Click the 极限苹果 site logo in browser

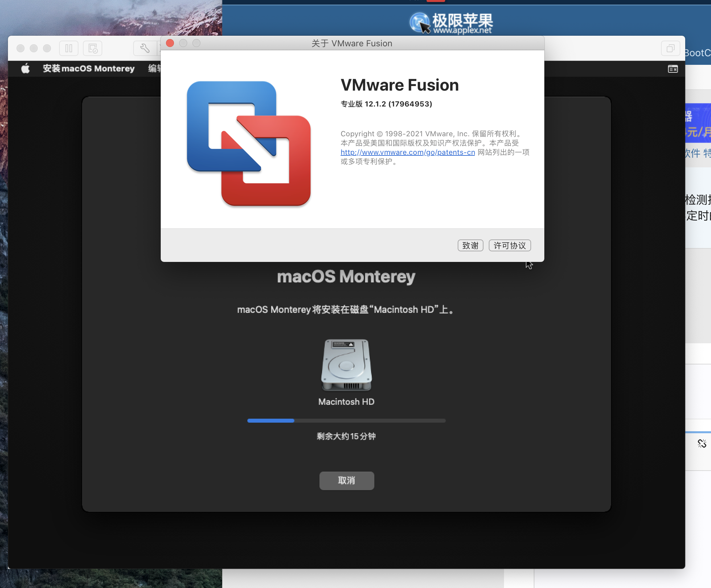451,23
